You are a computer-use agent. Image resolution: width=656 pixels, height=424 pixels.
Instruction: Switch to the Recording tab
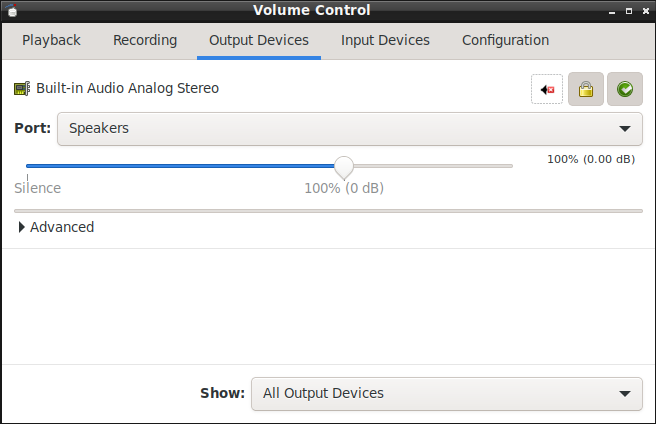[x=145, y=41]
